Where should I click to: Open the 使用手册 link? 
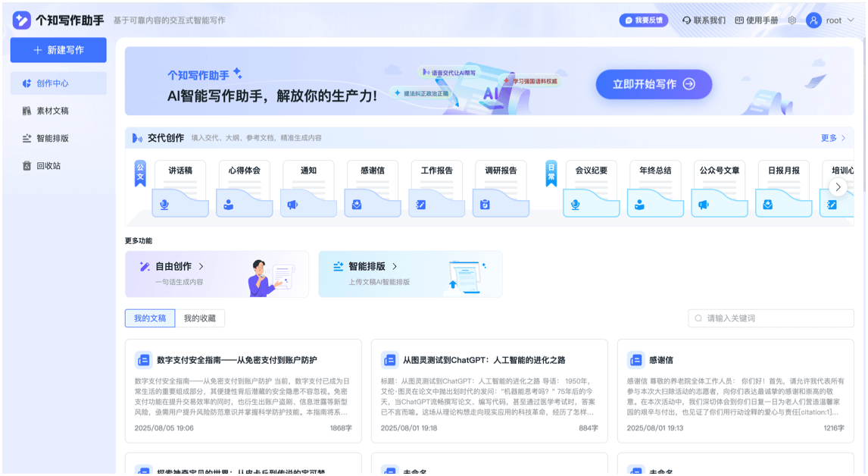tap(756, 20)
